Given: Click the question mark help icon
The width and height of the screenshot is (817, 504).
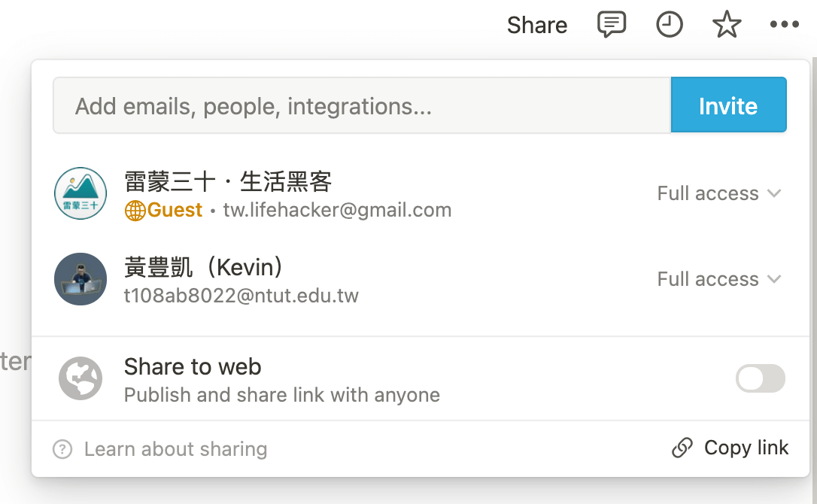Looking at the screenshot, I should click(x=62, y=449).
